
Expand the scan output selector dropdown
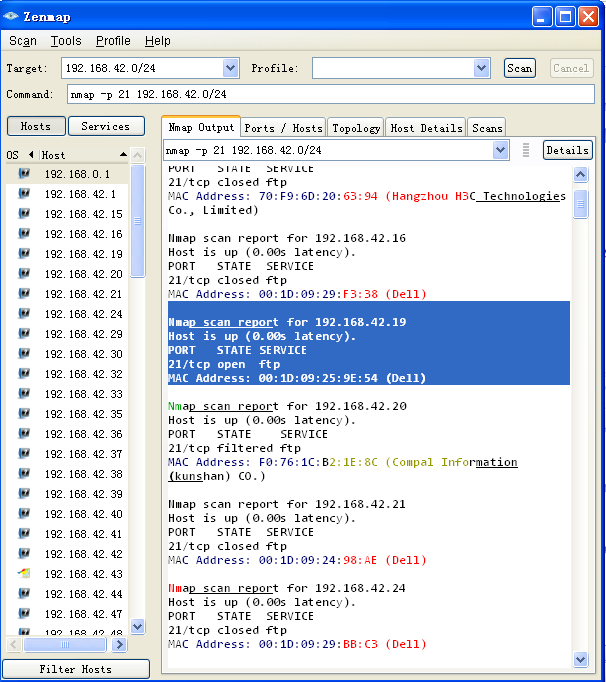coord(500,150)
